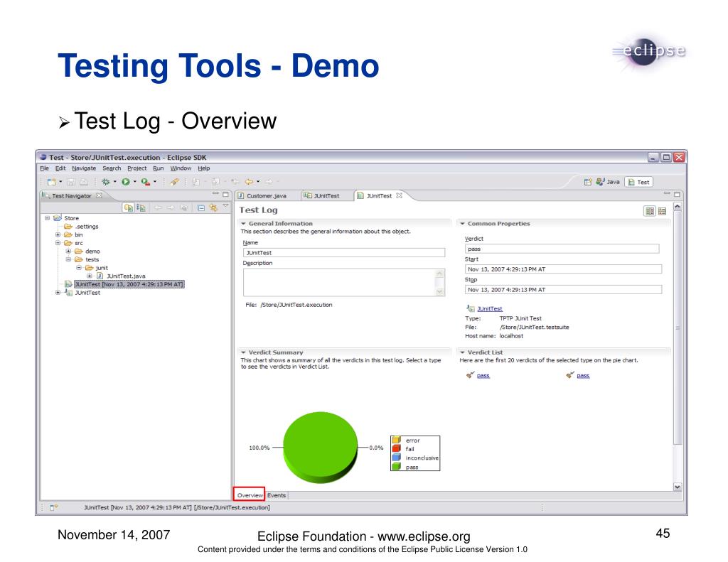Click the yellow Back navigation arrow
This screenshot has height=562, width=728.
coord(250,182)
